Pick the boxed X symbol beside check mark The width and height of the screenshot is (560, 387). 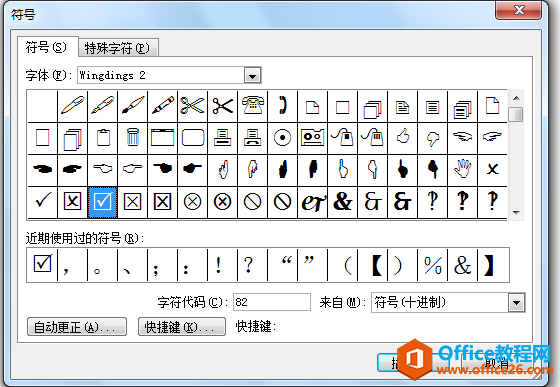[x=72, y=202]
